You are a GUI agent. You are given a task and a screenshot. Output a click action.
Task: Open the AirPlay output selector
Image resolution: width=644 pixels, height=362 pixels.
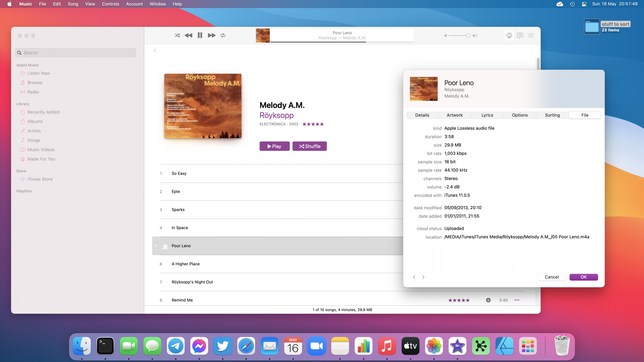click(x=509, y=35)
